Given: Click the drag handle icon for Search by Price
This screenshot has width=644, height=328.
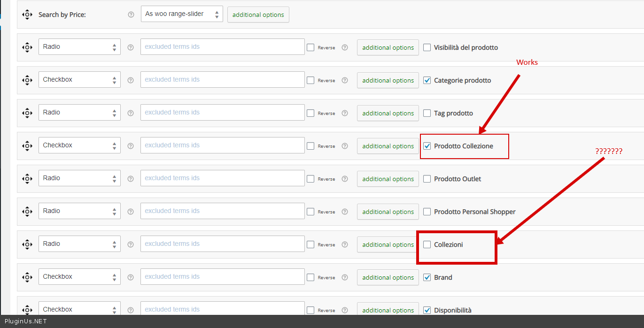Looking at the screenshot, I should tap(27, 15).
